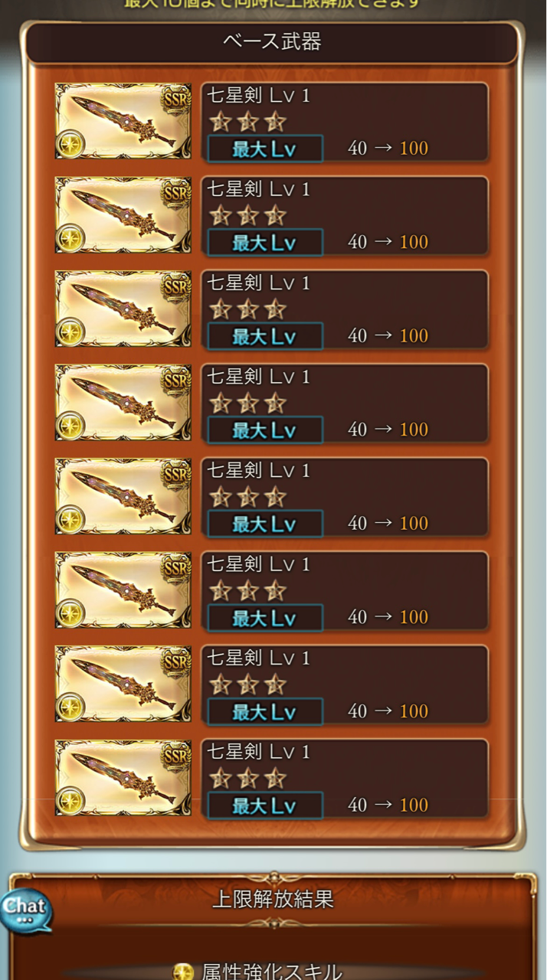Click the sixth row's 七星剣 Lv 1 title
547x980 pixels.
[x=258, y=565]
